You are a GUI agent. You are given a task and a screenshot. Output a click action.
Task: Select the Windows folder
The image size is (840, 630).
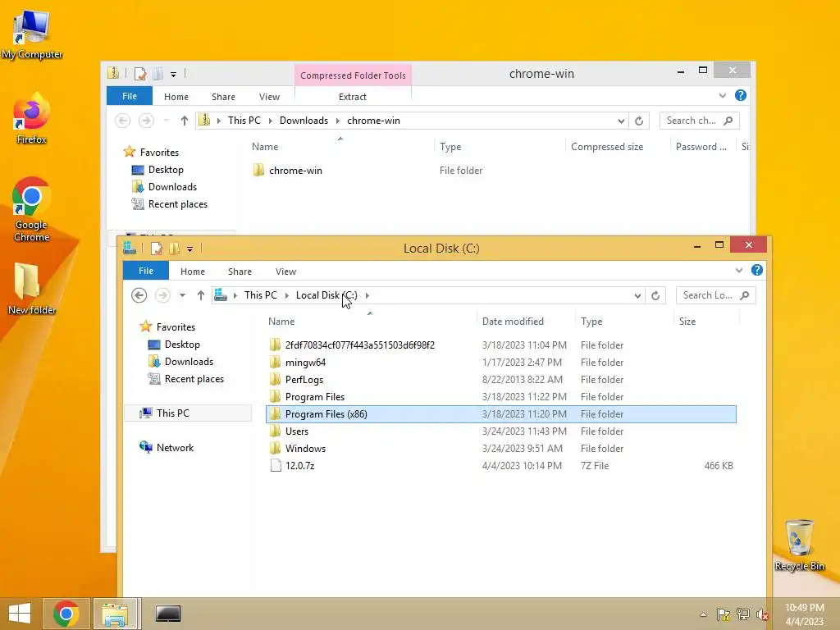point(305,449)
